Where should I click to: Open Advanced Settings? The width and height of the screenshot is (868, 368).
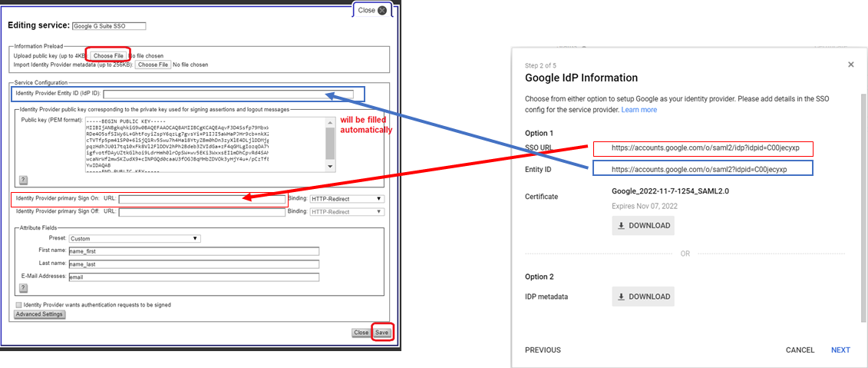39,314
